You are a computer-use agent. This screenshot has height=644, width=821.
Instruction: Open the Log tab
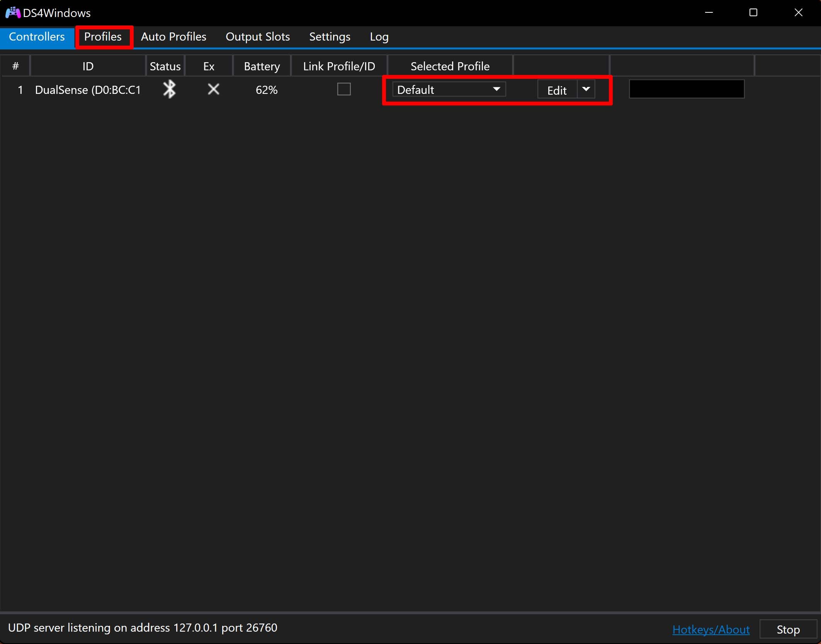[x=379, y=37]
